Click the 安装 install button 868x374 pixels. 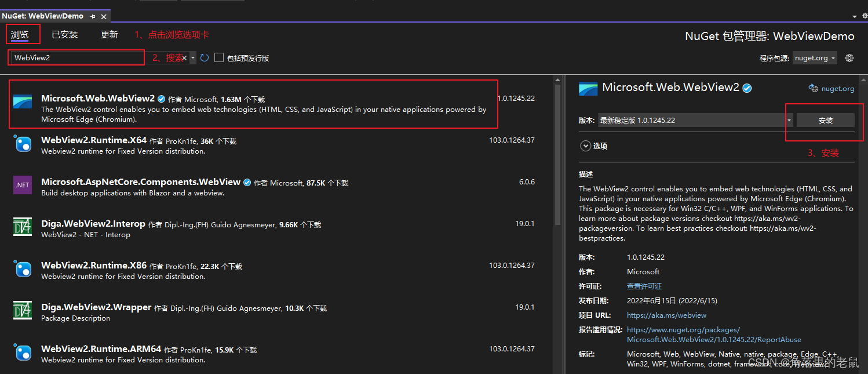(x=826, y=120)
